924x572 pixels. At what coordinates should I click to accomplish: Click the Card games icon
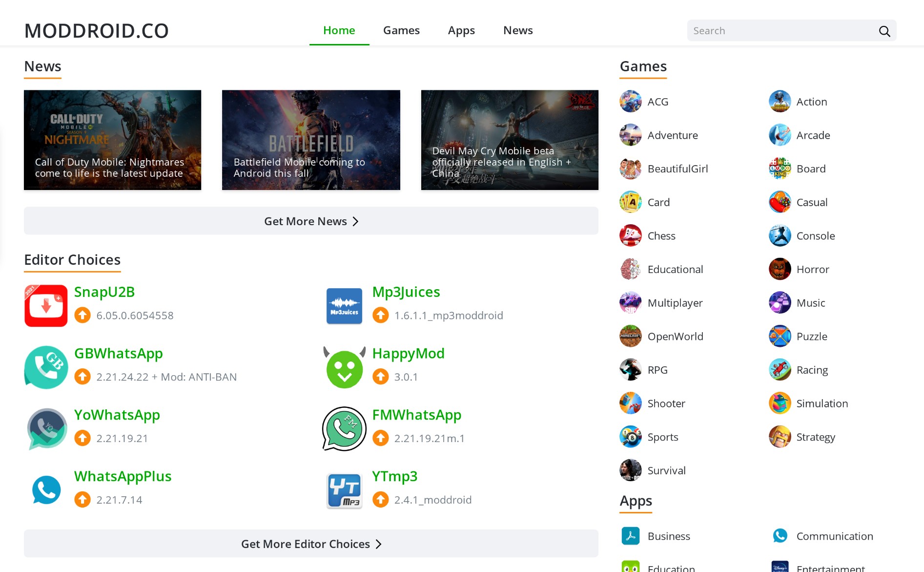(x=631, y=202)
